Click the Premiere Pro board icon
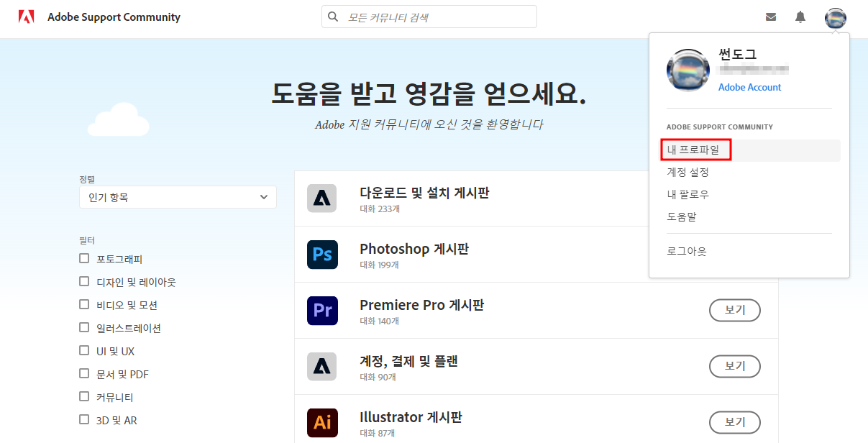 [321, 310]
